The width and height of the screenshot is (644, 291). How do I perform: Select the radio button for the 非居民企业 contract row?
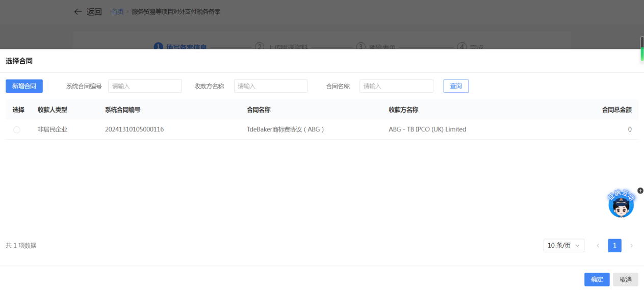click(17, 130)
